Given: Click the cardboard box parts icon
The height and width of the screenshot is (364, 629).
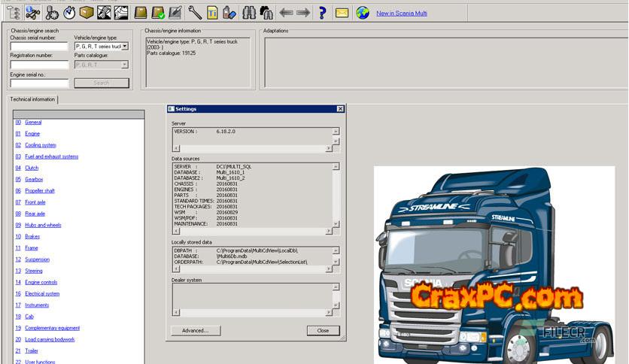Looking at the screenshot, I should point(87,13).
